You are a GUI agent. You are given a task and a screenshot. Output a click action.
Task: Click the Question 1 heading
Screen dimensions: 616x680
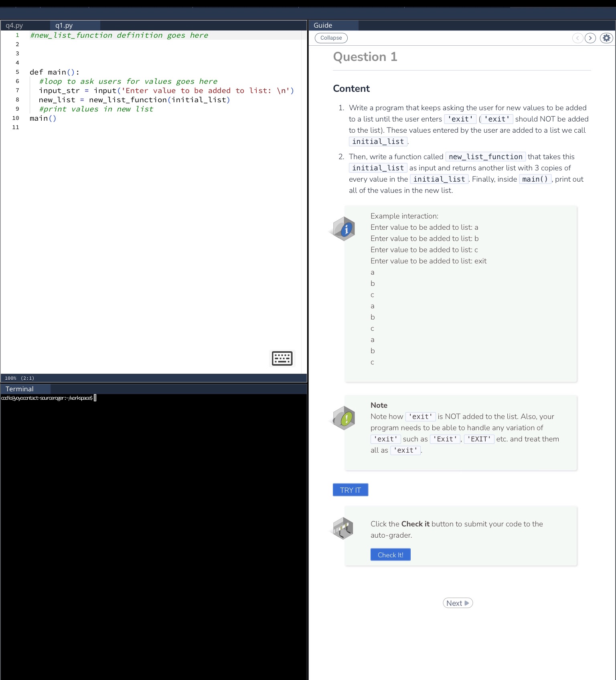365,57
